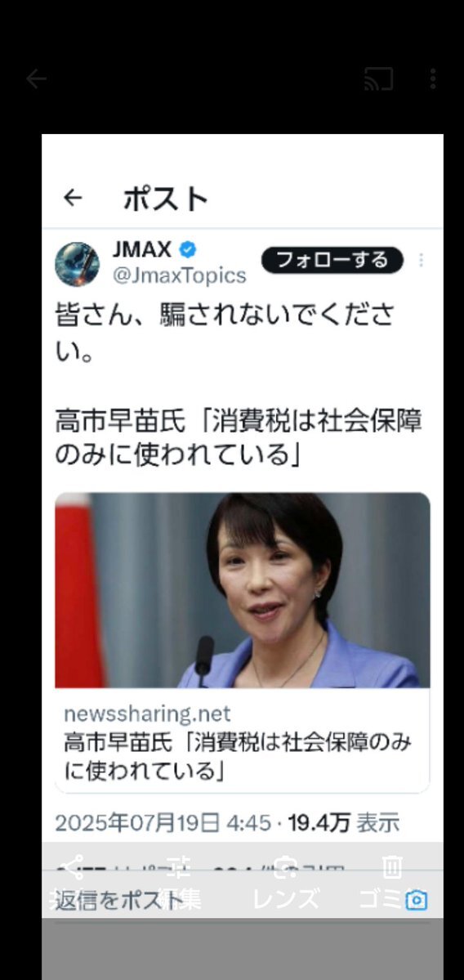
Task: Open the @JmaxTopics handle
Action: (179, 275)
